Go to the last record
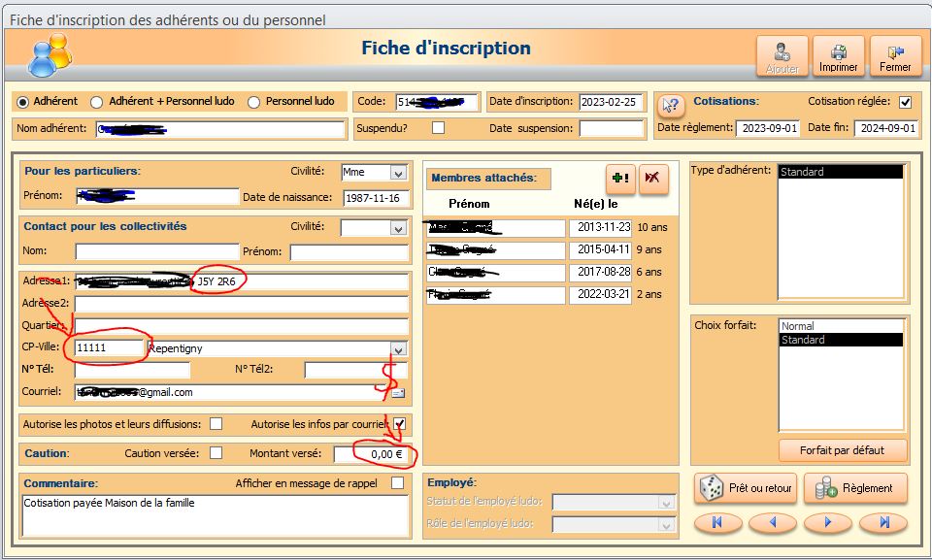 (884, 522)
